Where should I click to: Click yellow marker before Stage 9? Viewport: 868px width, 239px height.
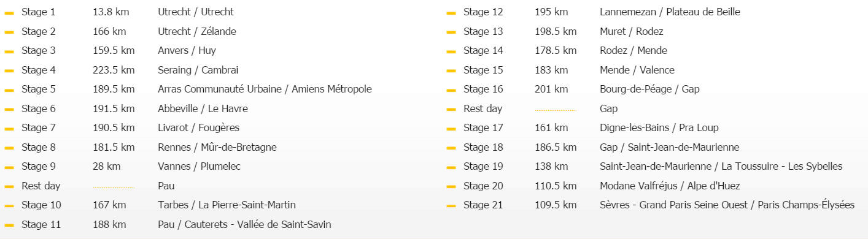[9, 167]
